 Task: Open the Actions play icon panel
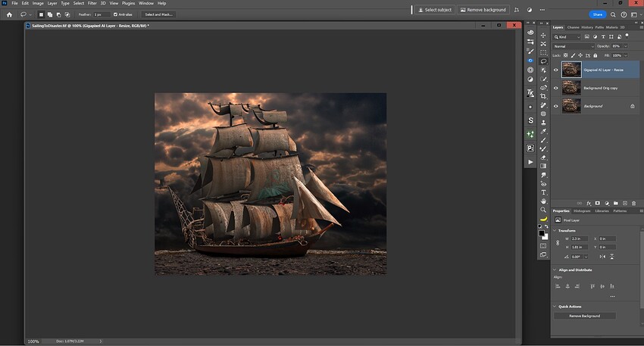(530, 162)
